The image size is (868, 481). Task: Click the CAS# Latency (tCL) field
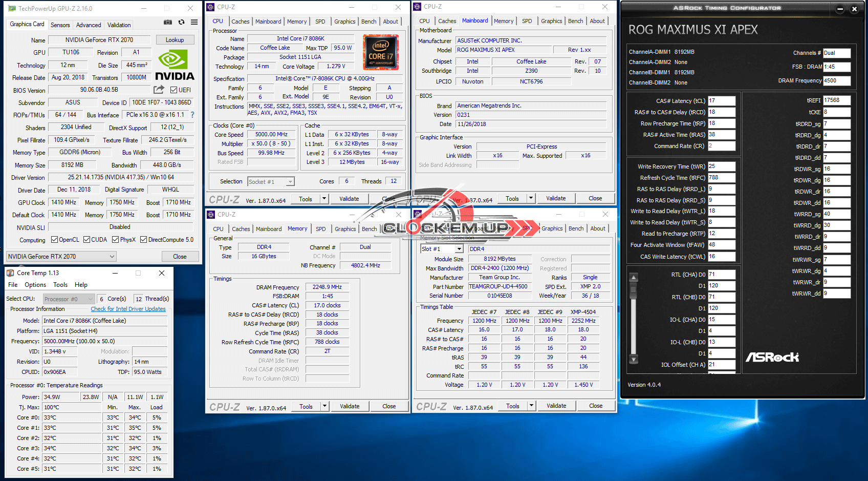[x=722, y=101]
